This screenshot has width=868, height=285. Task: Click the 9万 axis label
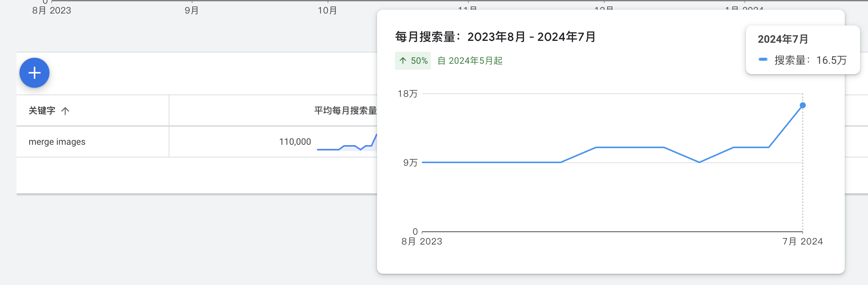(x=410, y=163)
